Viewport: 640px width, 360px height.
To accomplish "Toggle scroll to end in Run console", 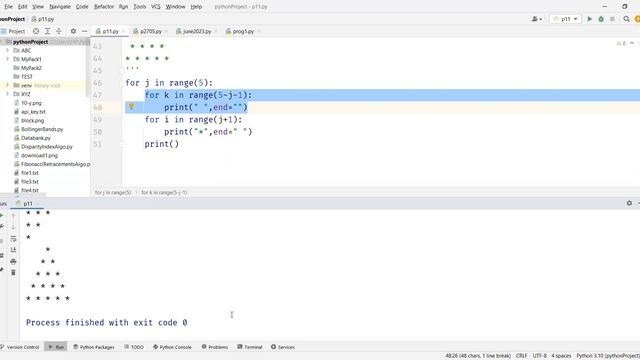I will [x=13, y=250].
